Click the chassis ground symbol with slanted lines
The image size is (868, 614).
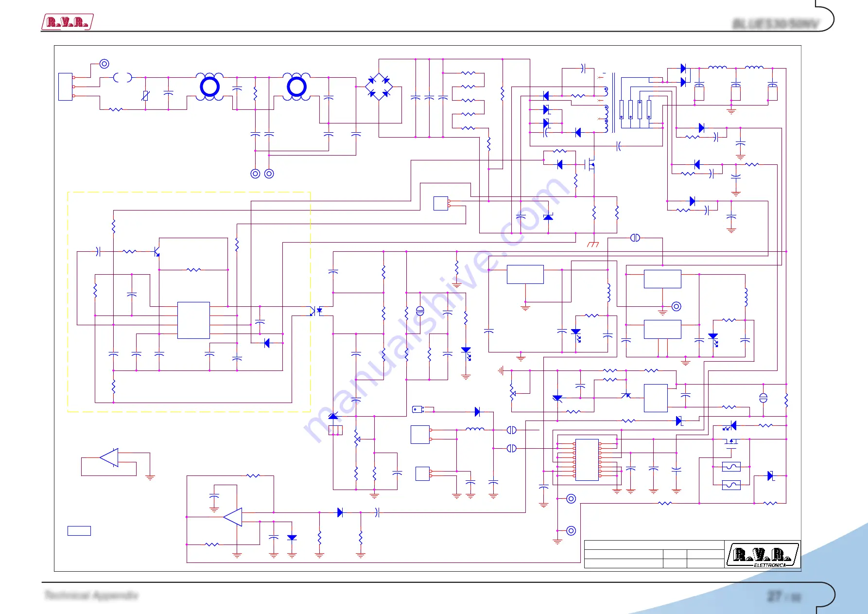coord(593,244)
